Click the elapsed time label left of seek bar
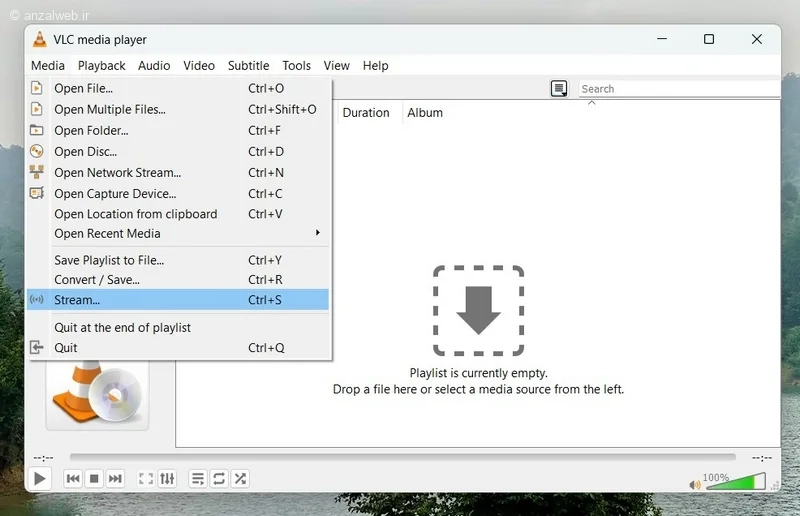Viewport: 800px width, 516px height. tap(43, 458)
